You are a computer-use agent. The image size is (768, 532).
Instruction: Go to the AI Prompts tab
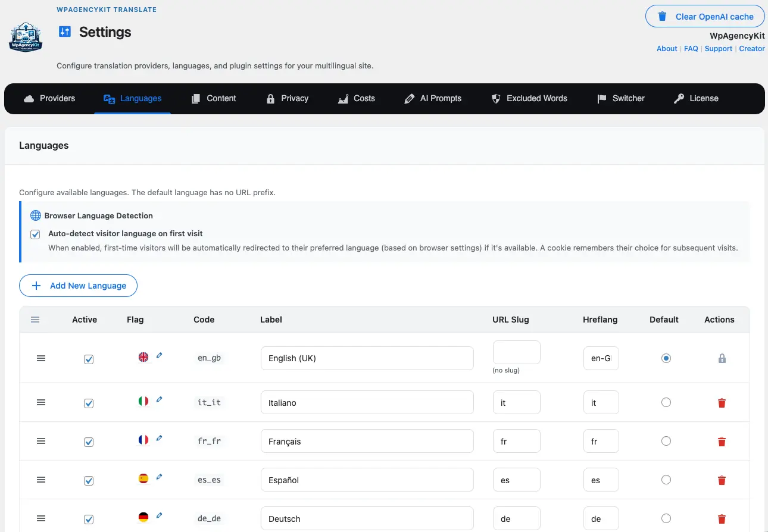click(433, 99)
